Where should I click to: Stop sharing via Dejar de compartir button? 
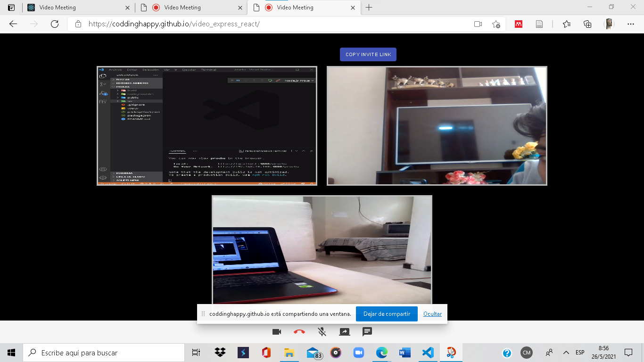click(387, 313)
